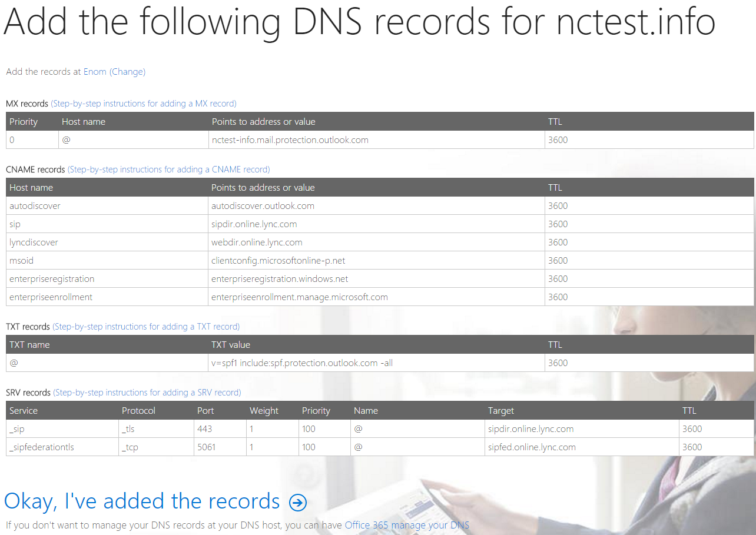Select the autodiscover.outlook.com value
756x535 pixels.
(x=263, y=206)
